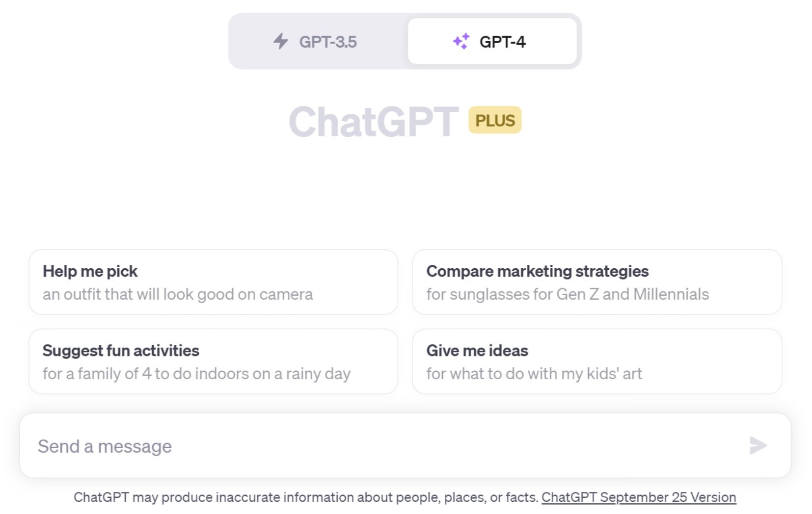Open the ChatGPT September 25 Version link

(639, 497)
